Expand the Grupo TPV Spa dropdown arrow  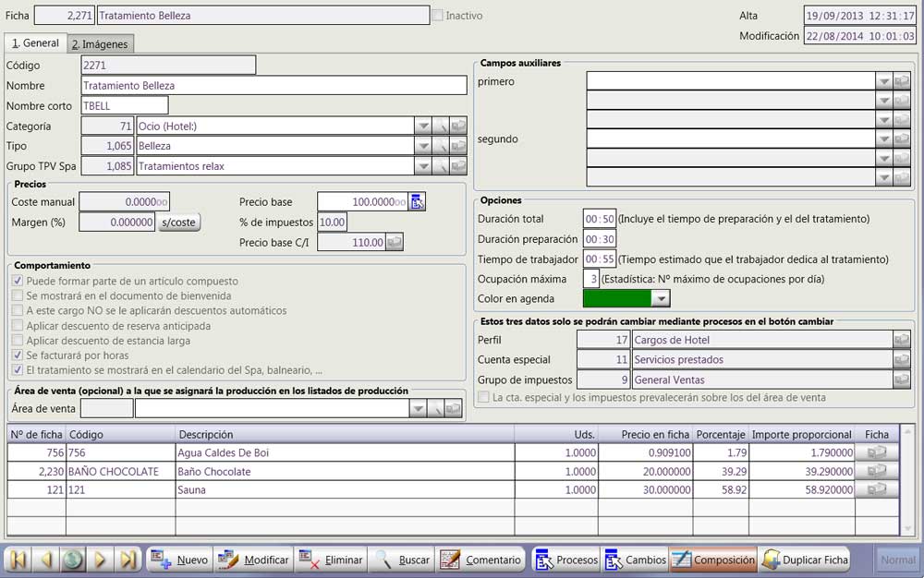(x=423, y=166)
